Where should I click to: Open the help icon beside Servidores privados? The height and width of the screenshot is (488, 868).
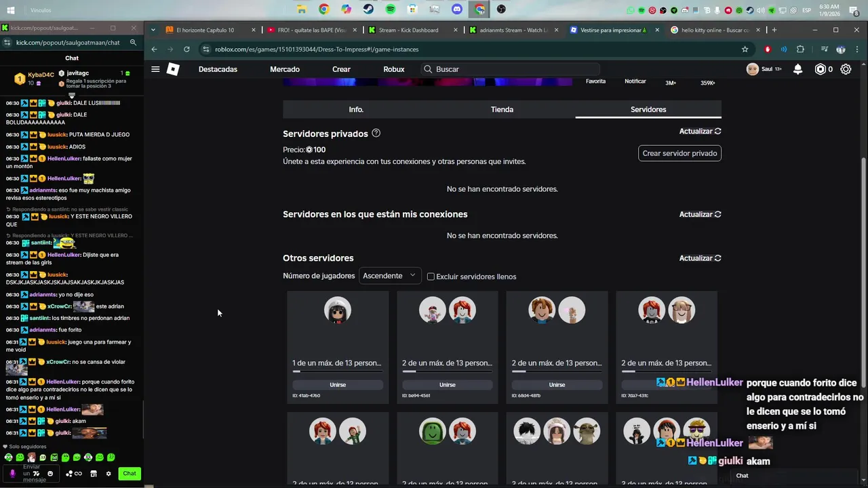(x=376, y=133)
